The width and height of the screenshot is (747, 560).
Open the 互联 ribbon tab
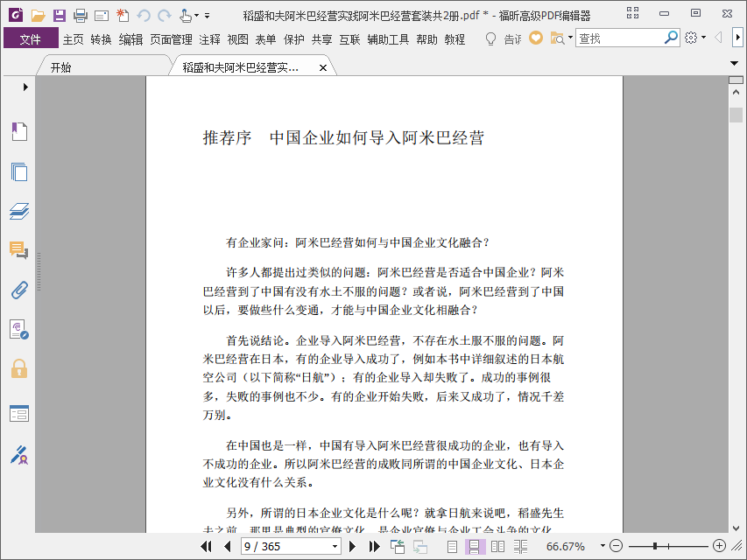click(x=349, y=39)
